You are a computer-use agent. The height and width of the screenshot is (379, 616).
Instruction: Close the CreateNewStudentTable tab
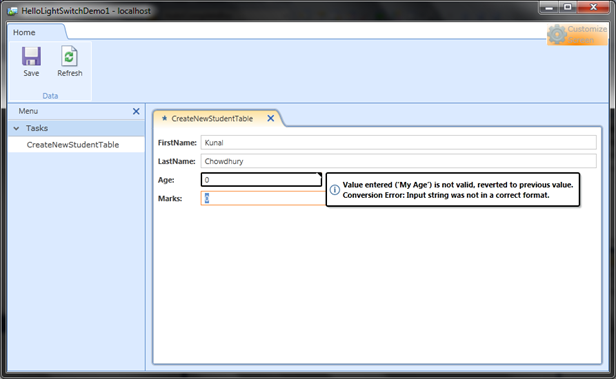tap(271, 118)
